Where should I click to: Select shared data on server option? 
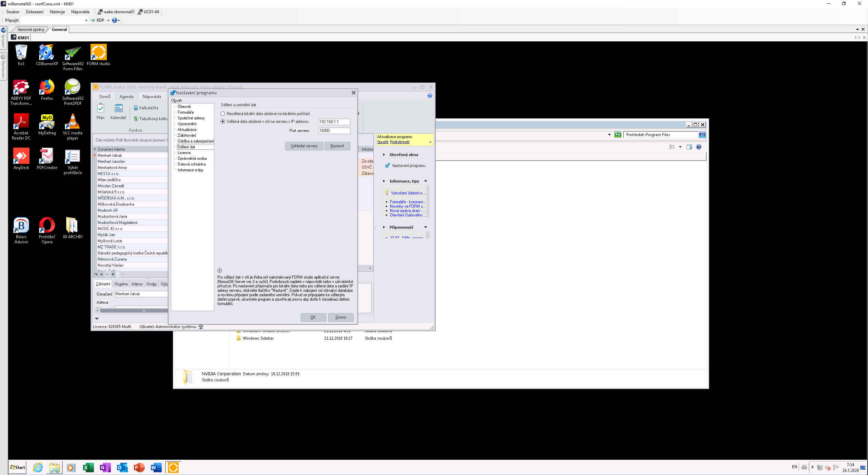click(x=223, y=121)
